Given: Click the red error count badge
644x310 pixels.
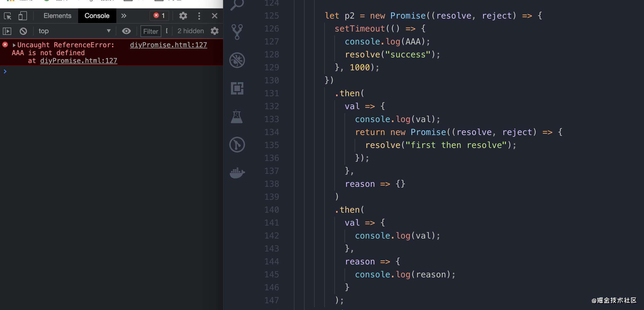Looking at the screenshot, I should (x=159, y=15).
